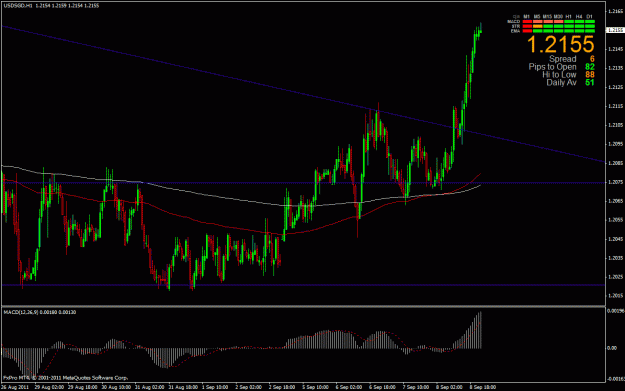This screenshot has height=391, width=625.
Task: Click the orange Hi to Low value 88
Action: coord(590,75)
